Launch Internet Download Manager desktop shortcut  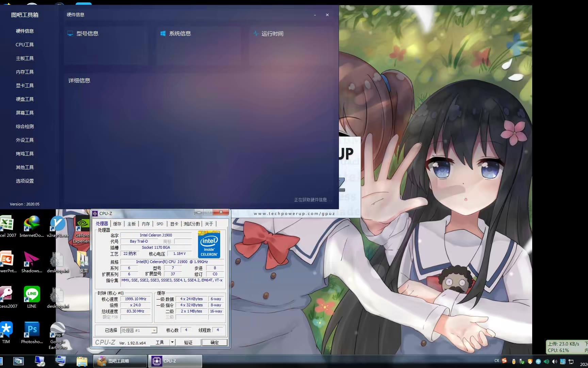click(x=32, y=227)
